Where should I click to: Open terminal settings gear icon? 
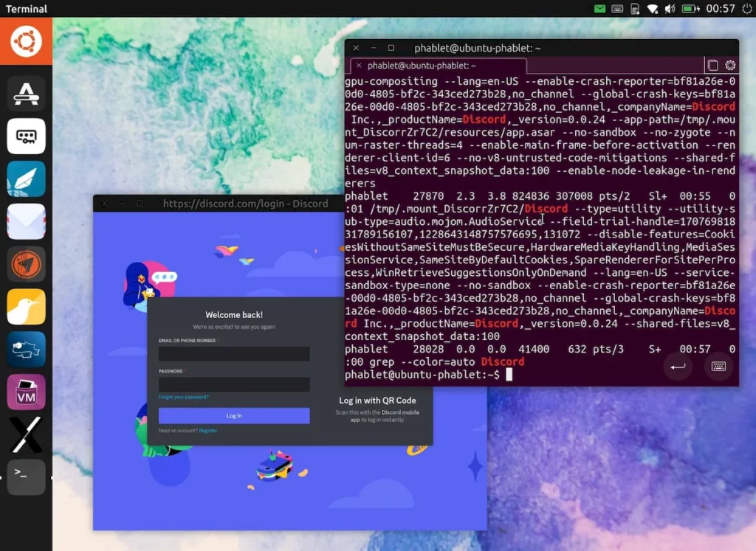coord(730,65)
